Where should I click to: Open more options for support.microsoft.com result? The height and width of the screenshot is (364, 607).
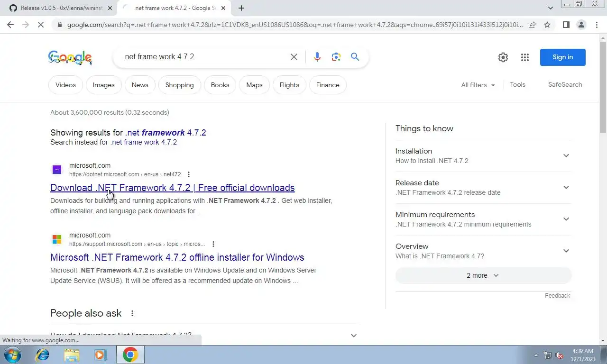(213, 244)
